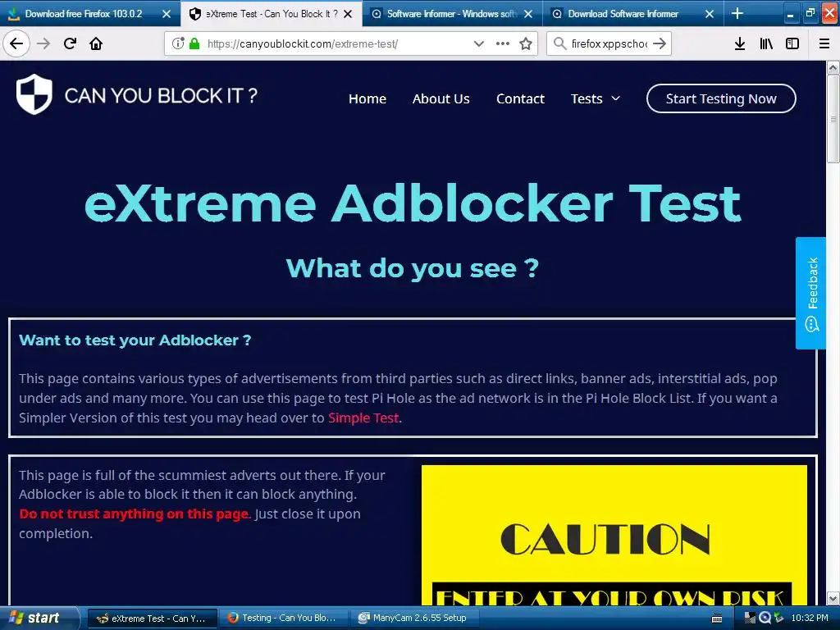Viewport: 840px width, 630px height.
Task: Open a new tab
Action: click(x=737, y=13)
